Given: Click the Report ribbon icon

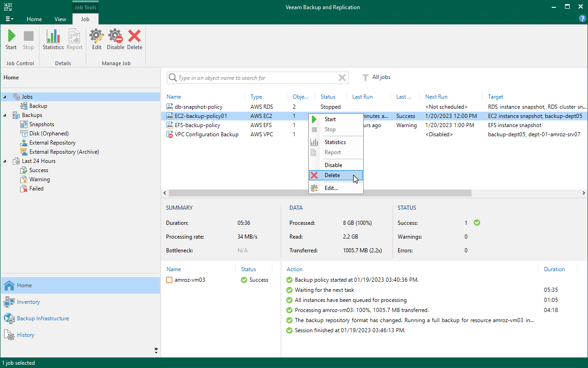Looking at the screenshot, I should click(74, 40).
